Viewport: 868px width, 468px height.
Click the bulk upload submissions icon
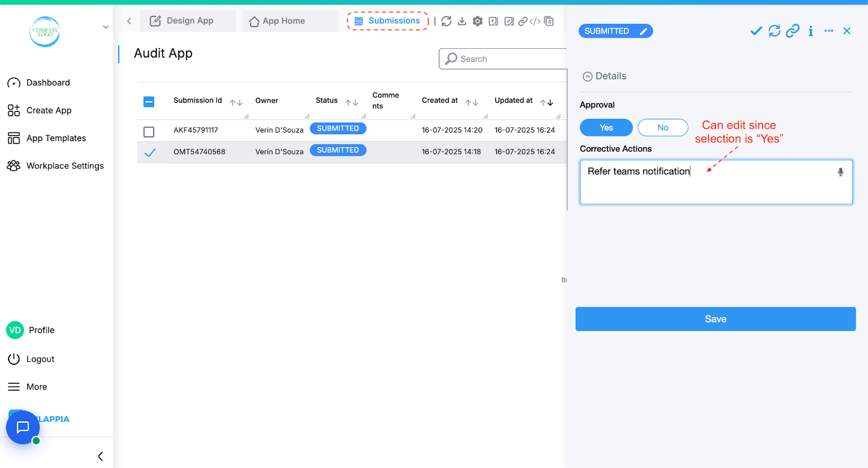click(493, 21)
